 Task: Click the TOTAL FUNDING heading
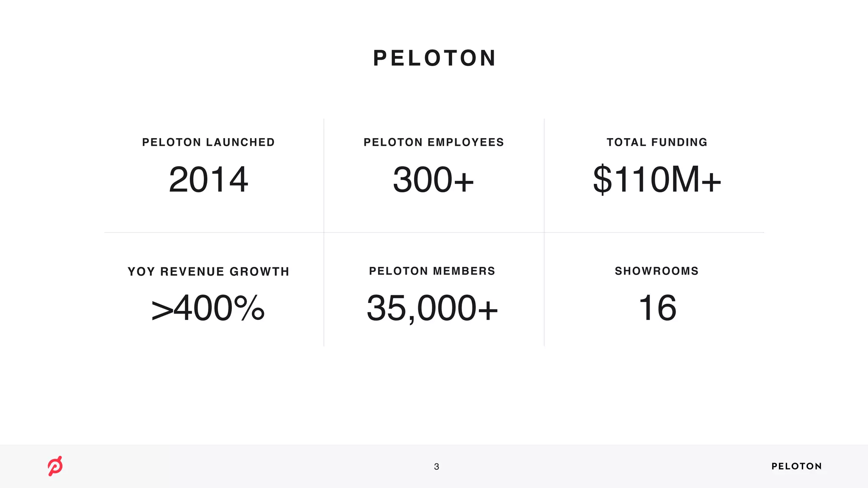coord(657,142)
